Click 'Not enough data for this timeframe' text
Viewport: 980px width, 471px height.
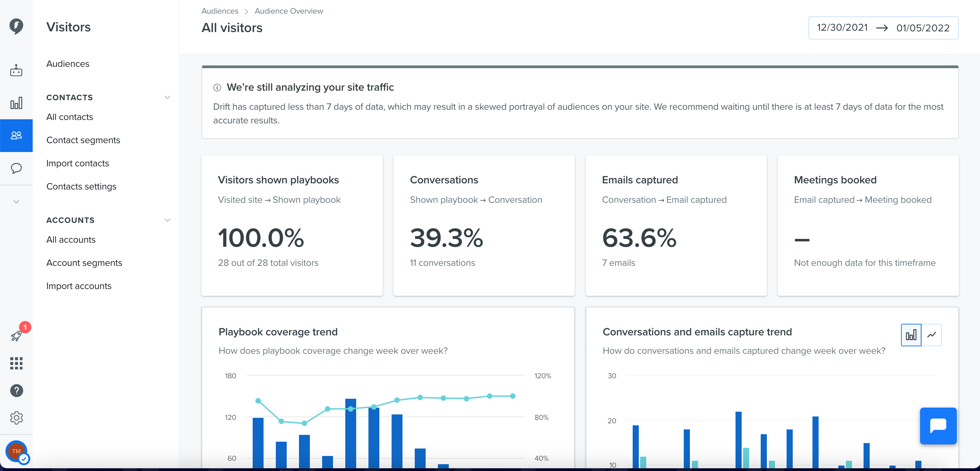click(865, 263)
